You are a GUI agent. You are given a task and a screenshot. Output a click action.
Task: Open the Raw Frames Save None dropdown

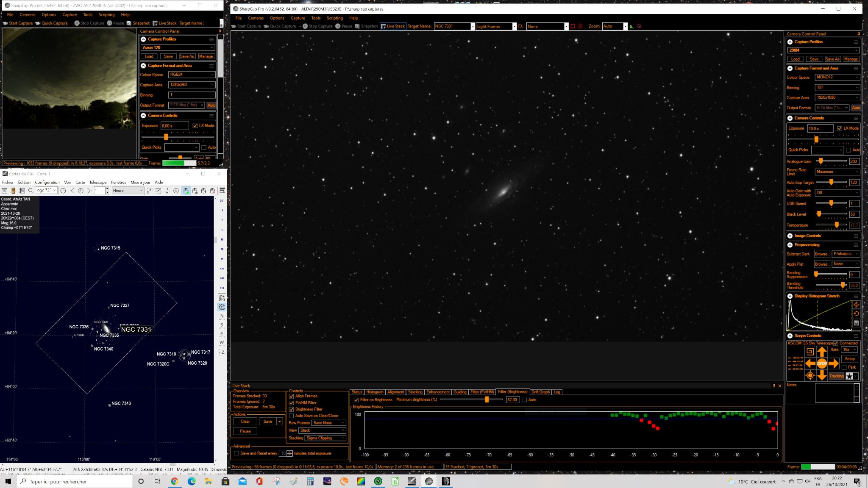(329, 423)
